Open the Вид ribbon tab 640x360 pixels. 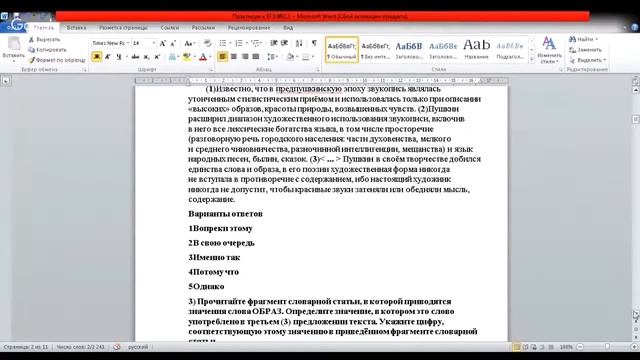coord(288,28)
